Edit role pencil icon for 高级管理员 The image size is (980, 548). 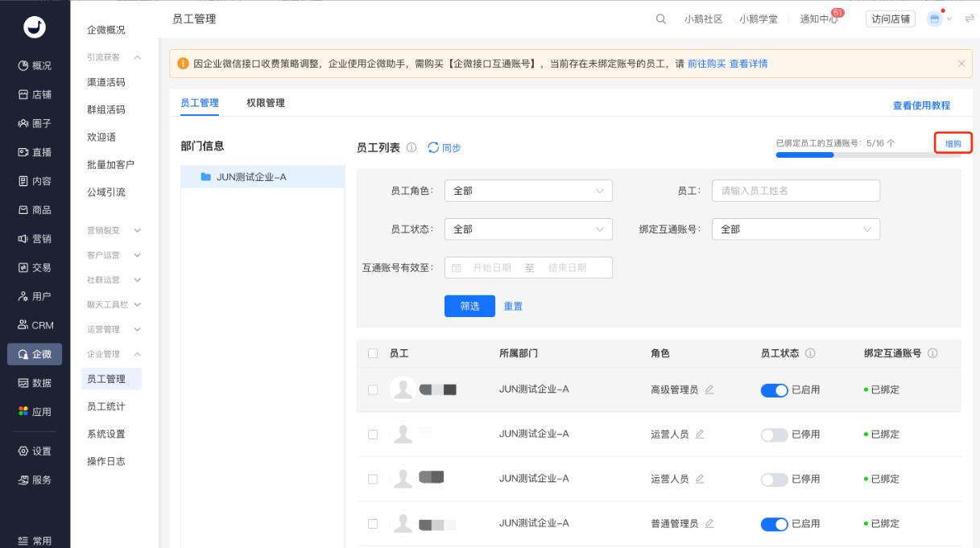(x=709, y=389)
